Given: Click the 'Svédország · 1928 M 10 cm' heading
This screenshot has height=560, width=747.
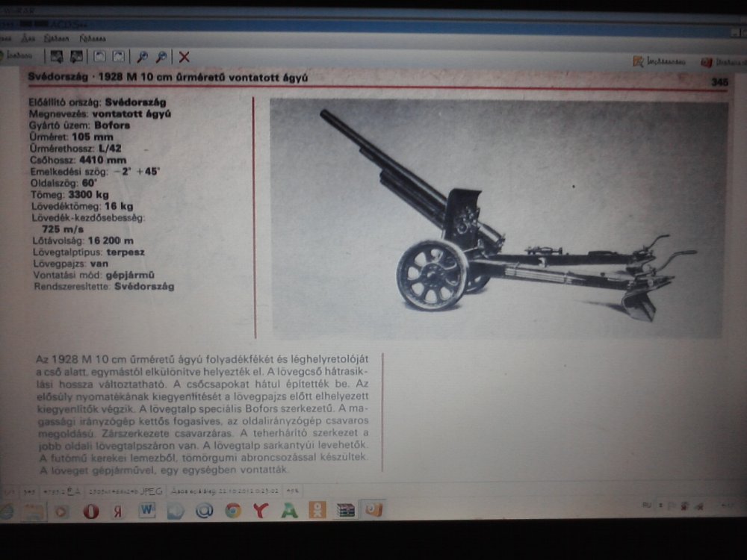Looking at the screenshot, I should (x=167, y=77).
